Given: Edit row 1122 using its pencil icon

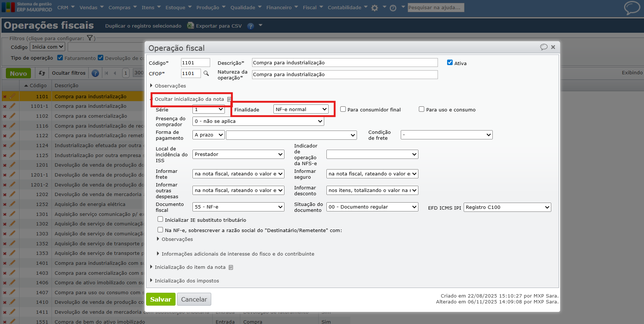Looking at the screenshot, I should (13, 135).
